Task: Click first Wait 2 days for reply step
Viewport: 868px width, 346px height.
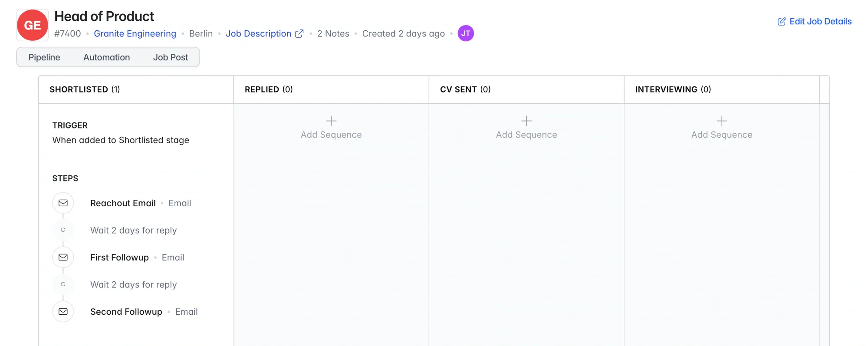Action: (x=134, y=230)
